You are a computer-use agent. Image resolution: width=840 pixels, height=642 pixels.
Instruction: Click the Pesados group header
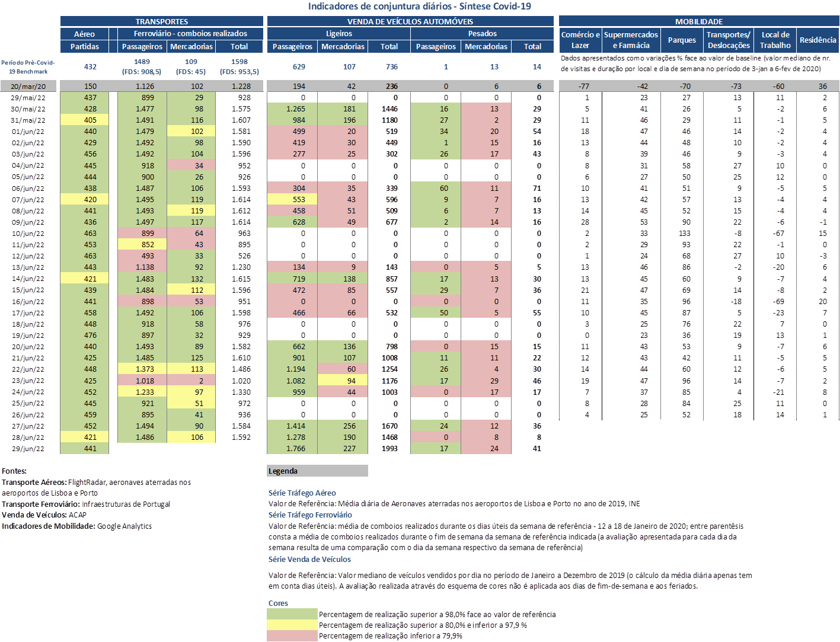click(x=482, y=34)
